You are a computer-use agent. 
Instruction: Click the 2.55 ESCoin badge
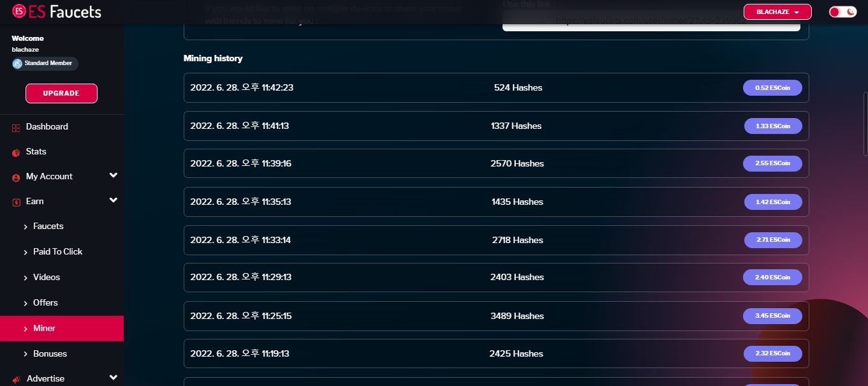point(772,163)
